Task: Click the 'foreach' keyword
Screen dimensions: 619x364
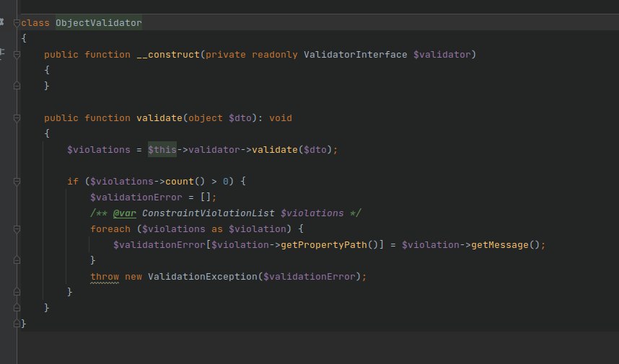Action: click(110, 228)
